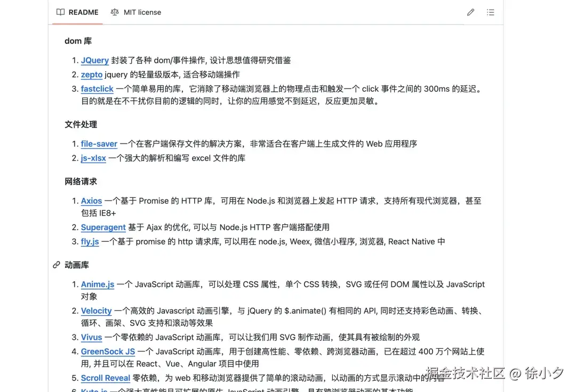Open the MIT license tab
The image size is (576, 392).
[141, 12]
